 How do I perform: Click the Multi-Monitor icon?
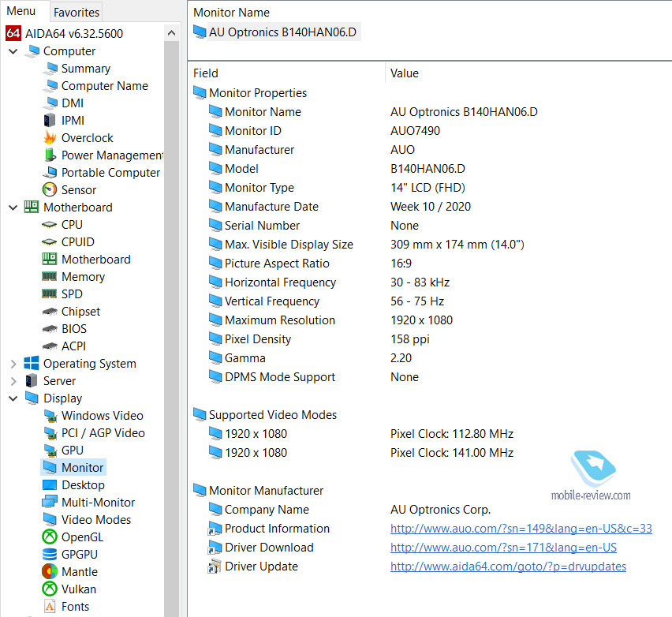(x=50, y=502)
